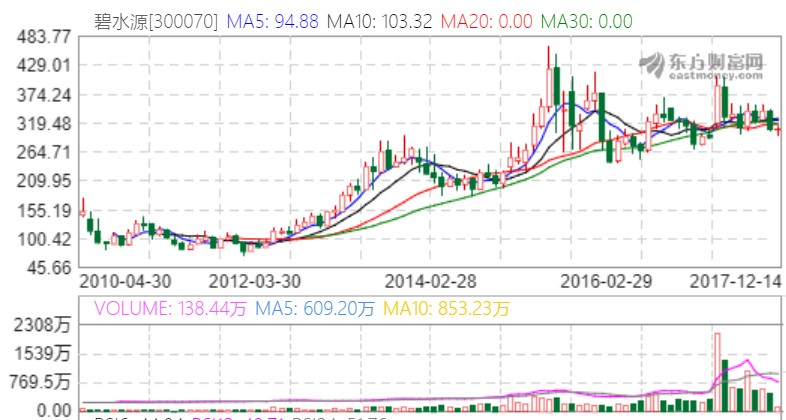Viewport: 786px width, 420px height.
Task: Select volume MA5: 609.20万 label
Action: [299, 309]
